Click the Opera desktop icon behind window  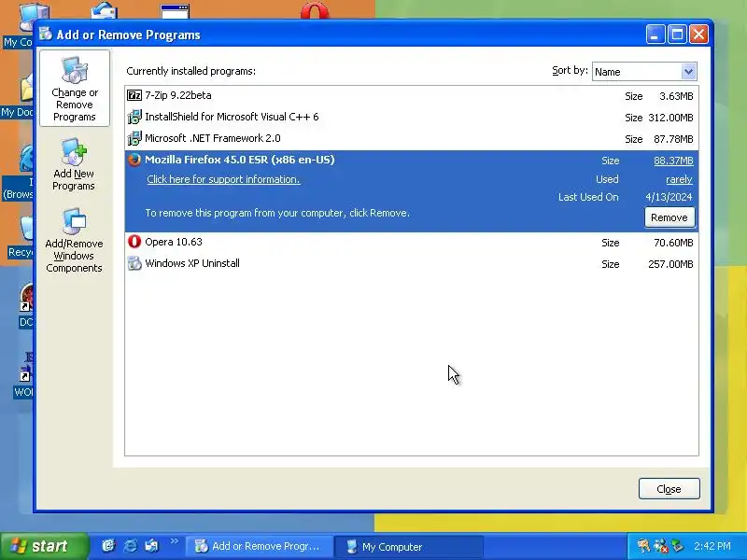coord(315,11)
